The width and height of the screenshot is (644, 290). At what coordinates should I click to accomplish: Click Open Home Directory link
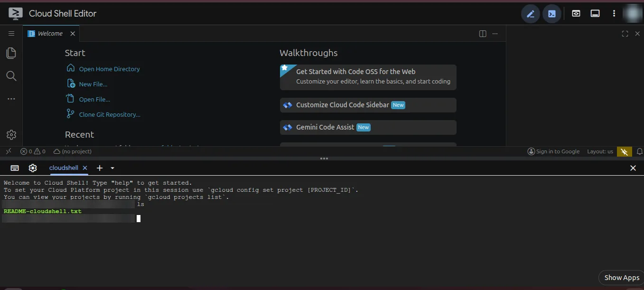[110, 69]
